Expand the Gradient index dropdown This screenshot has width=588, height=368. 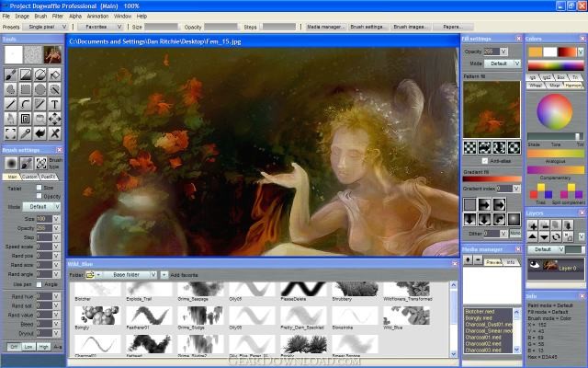516,188
